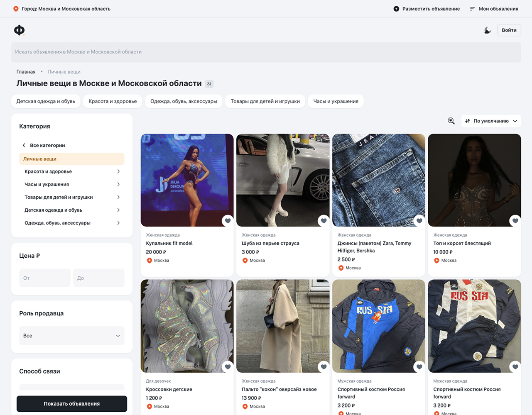
Task: Click the 1 200 ₽ price text
Action: pos(154,398)
